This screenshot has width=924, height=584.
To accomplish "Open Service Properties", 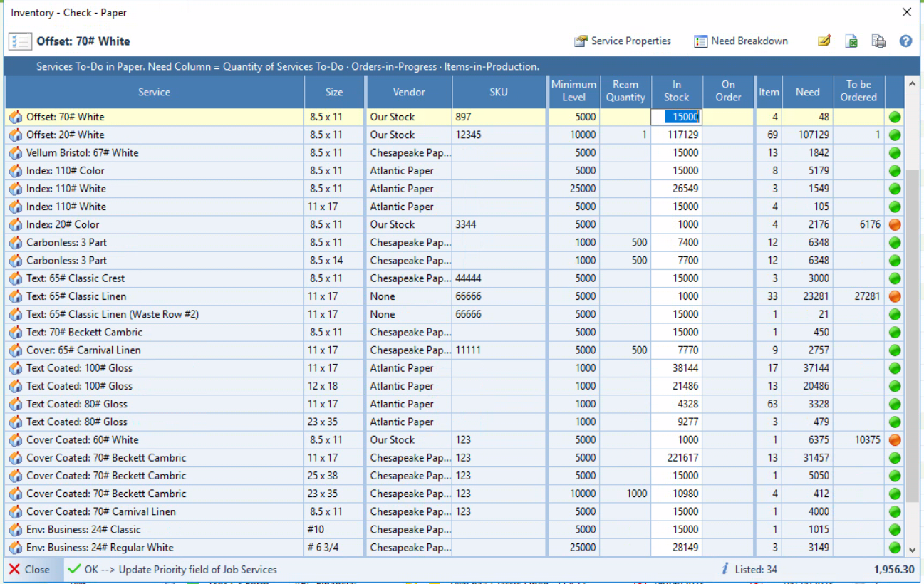I will click(x=623, y=41).
